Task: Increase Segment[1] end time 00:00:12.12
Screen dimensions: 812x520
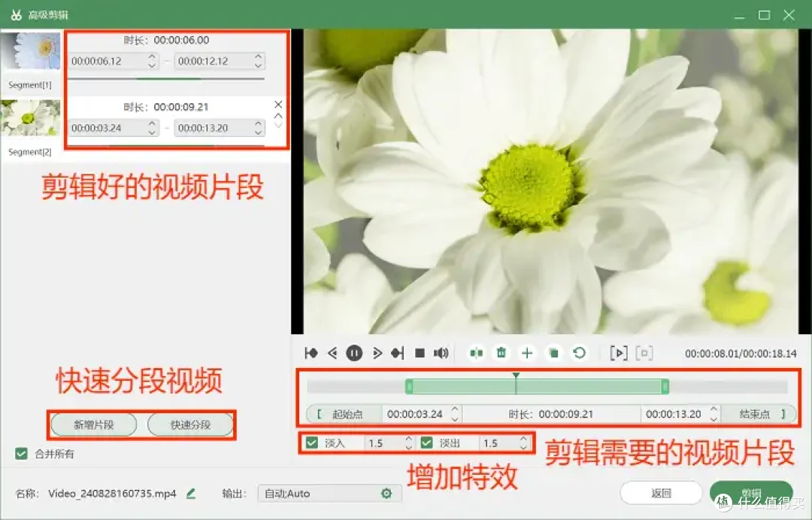Action: click(258, 56)
